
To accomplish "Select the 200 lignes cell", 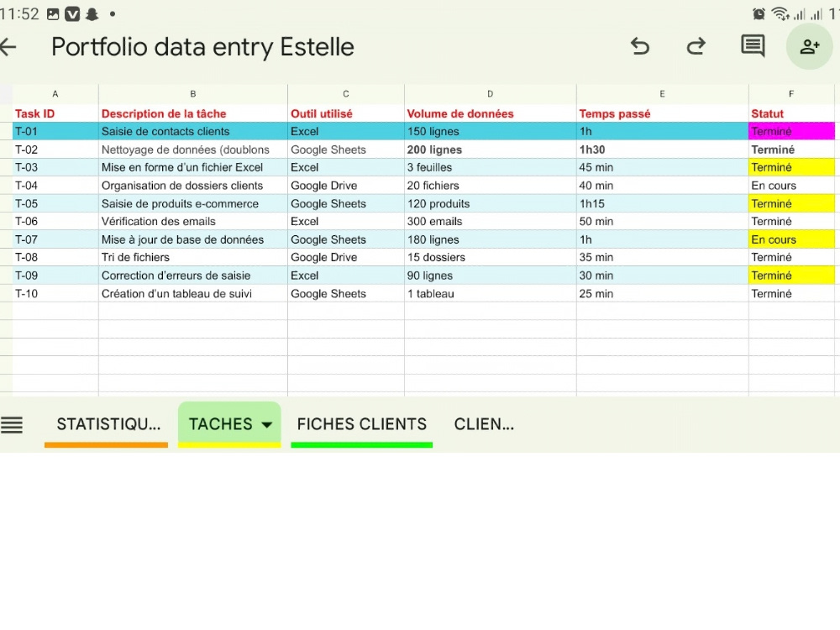I will (491, 150).
